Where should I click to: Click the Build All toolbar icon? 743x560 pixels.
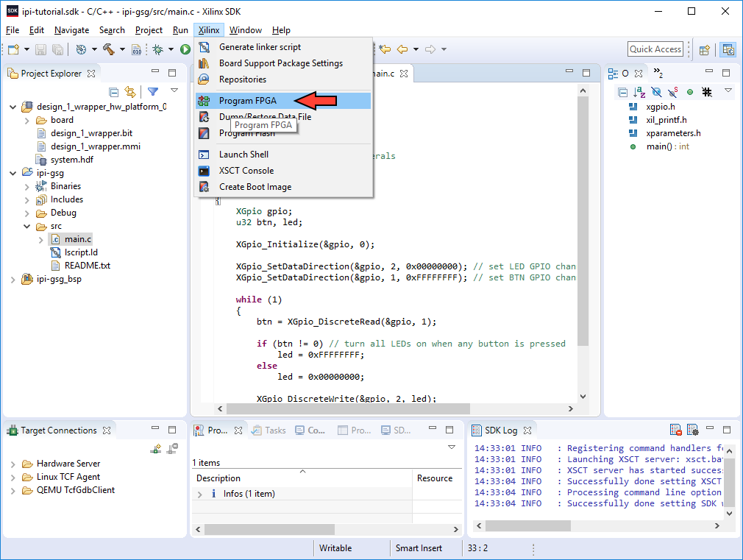click(137, 49)
